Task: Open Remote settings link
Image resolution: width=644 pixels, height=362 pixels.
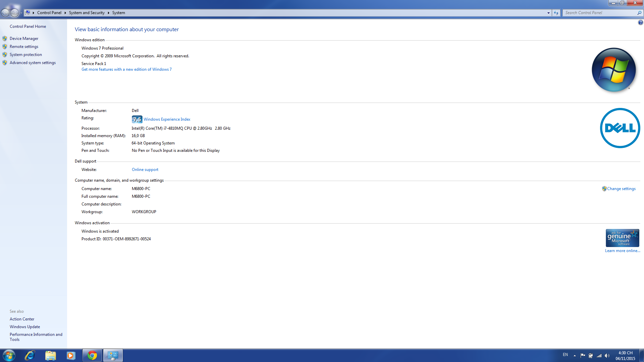Action: 24,47
